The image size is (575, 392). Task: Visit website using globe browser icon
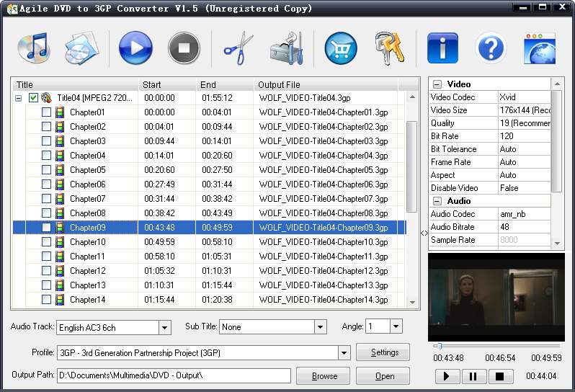[x=540, y=48]
